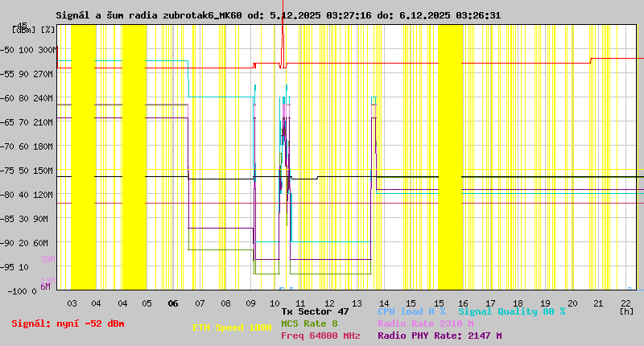Select the '03' hour label on x-axis

click(72, 303)
